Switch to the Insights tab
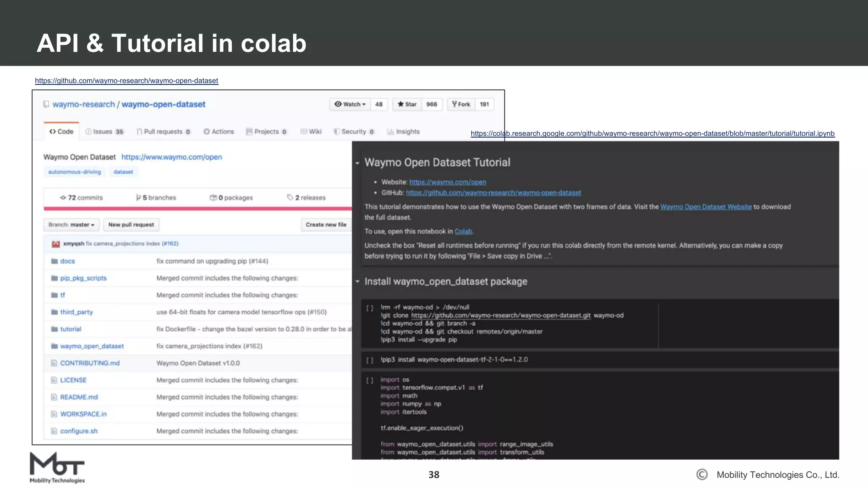This screenshot has height=488, width=868. coord(403,132)
